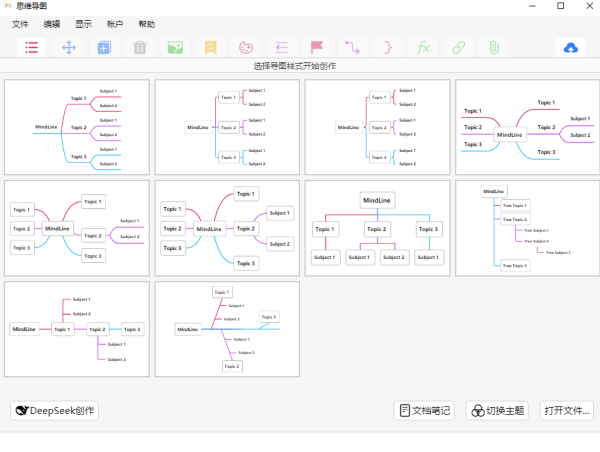The height and width of the screenshot is (452, 600).
Task: Choose the boxed topics with bracket lines template
Action: tap(227, 127)
